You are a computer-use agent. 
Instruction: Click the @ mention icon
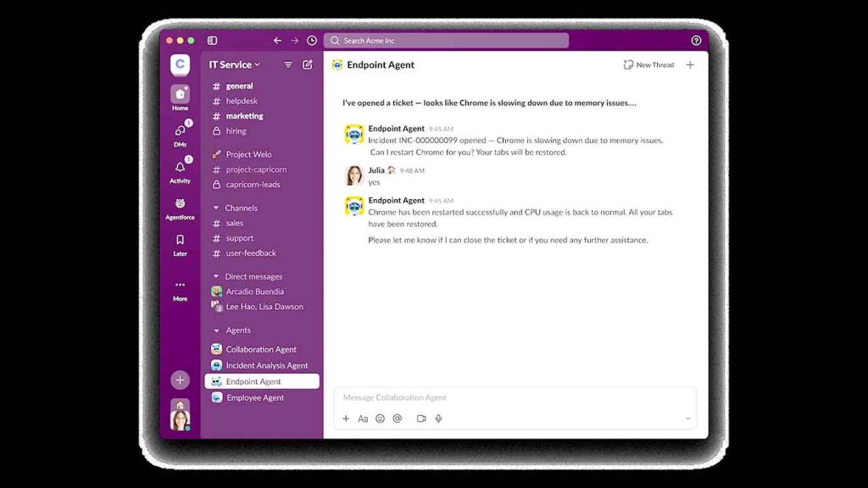pos(397,419)
